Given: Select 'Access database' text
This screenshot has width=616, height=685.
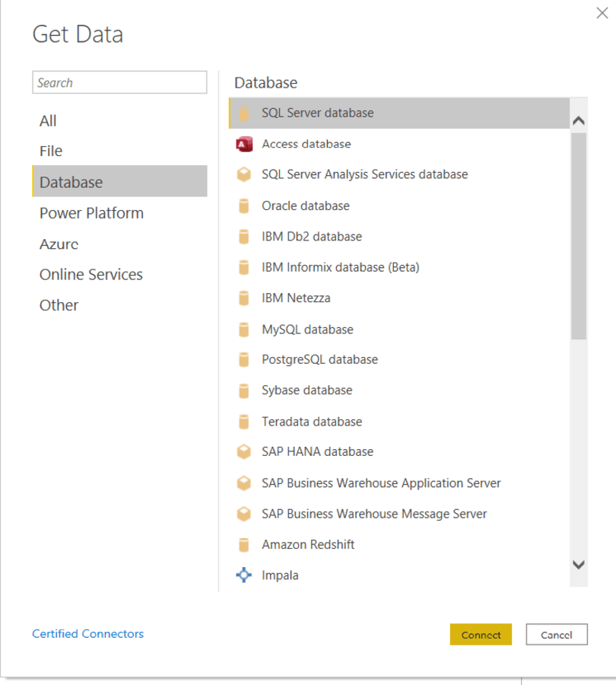Looking at the screenshot, I should click(306, 144).
